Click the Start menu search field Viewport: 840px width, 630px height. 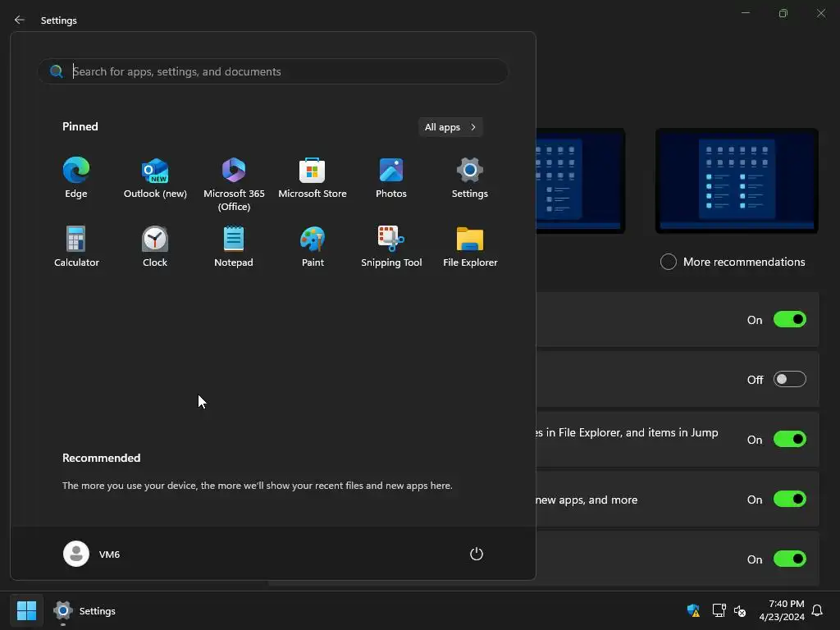tap(272, 71)
